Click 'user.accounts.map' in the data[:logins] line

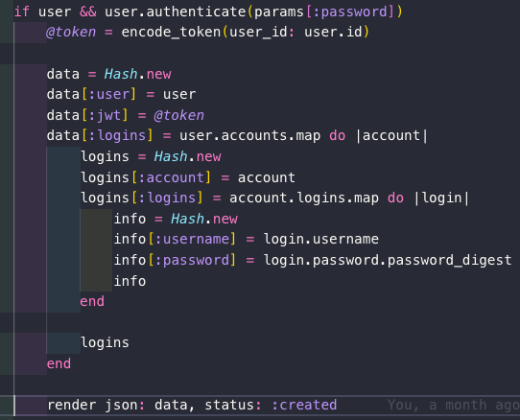click(x=250, y=135)
